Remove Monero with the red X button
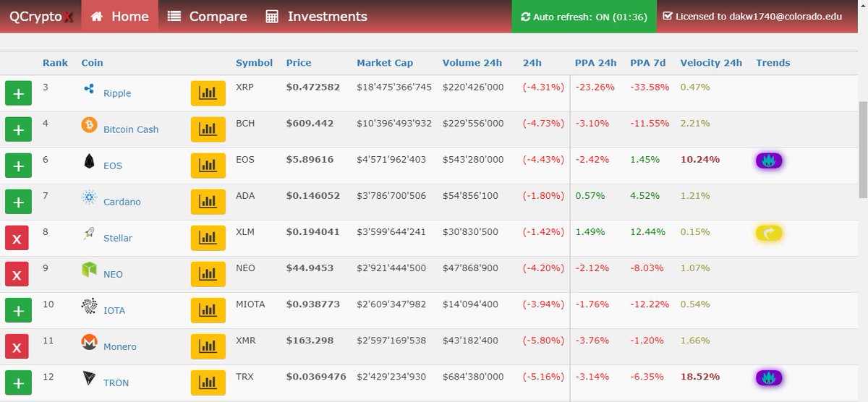The height and width of the screenshot is (402, 868). pyautogui.click(x=18, y=346)
